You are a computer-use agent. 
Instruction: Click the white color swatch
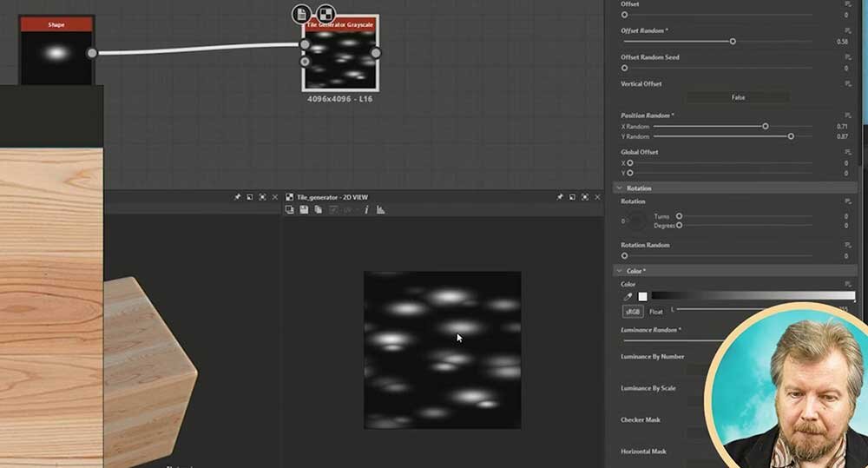coord(642,297)
